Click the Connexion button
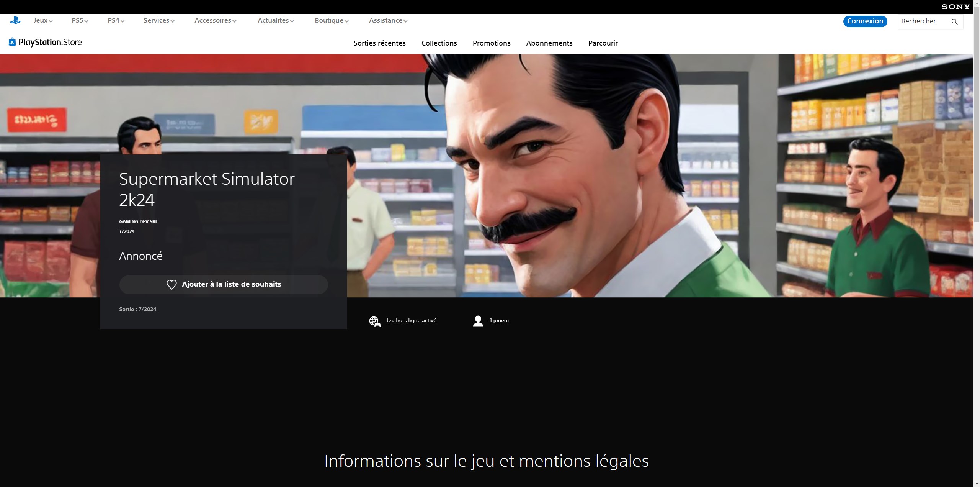 click(865, 21)
